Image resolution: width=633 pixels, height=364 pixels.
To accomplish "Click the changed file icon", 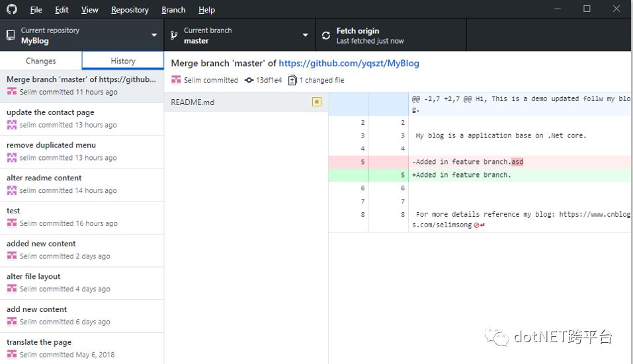I will 292,80.
